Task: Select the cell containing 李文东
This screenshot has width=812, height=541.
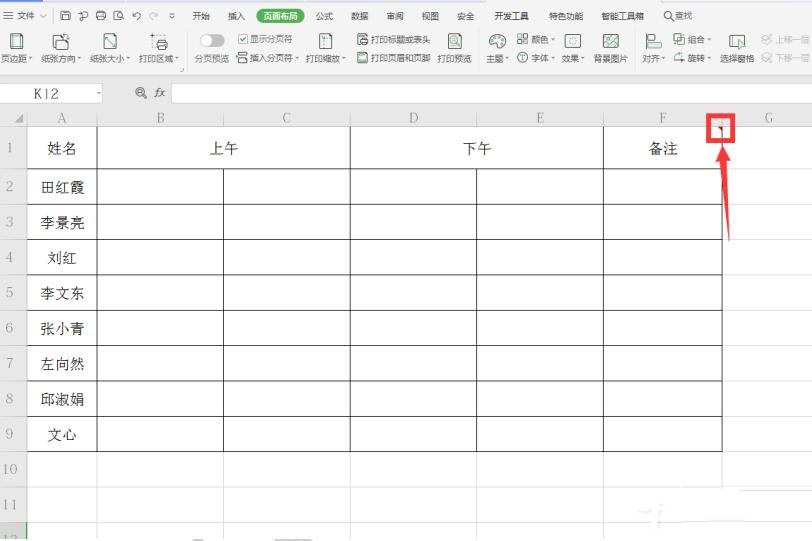Action: click(62, 293)
